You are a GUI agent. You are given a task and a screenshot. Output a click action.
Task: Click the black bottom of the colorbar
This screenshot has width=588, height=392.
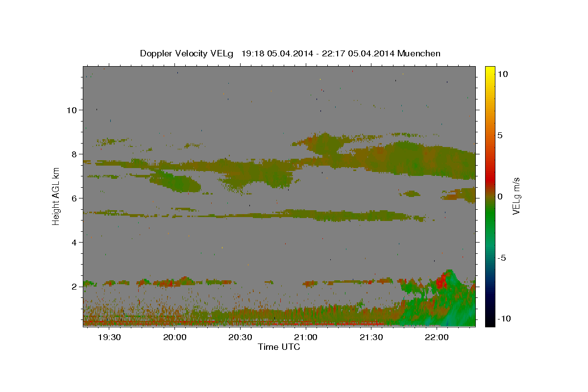pyautogui.click(x=490, y=322)
